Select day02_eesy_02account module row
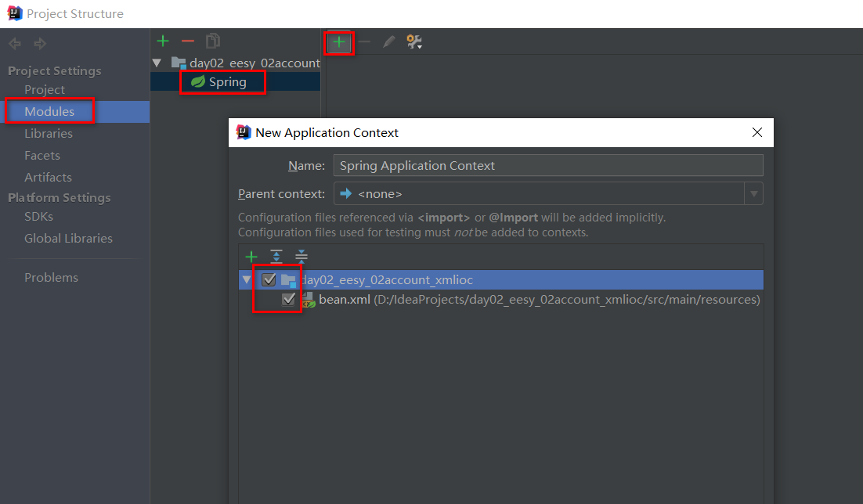863x504 pixels. (236, 63)
